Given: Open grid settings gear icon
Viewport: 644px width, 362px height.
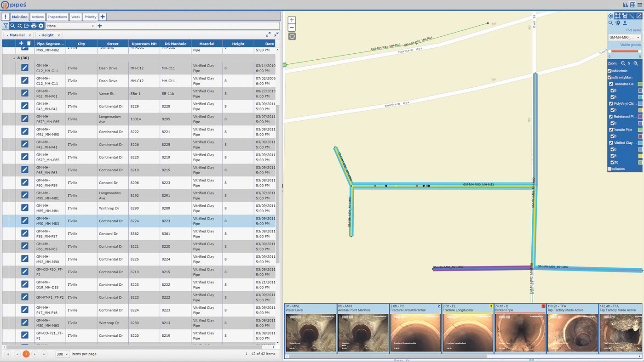Looking at the screenshot, I should click(41, 26).
